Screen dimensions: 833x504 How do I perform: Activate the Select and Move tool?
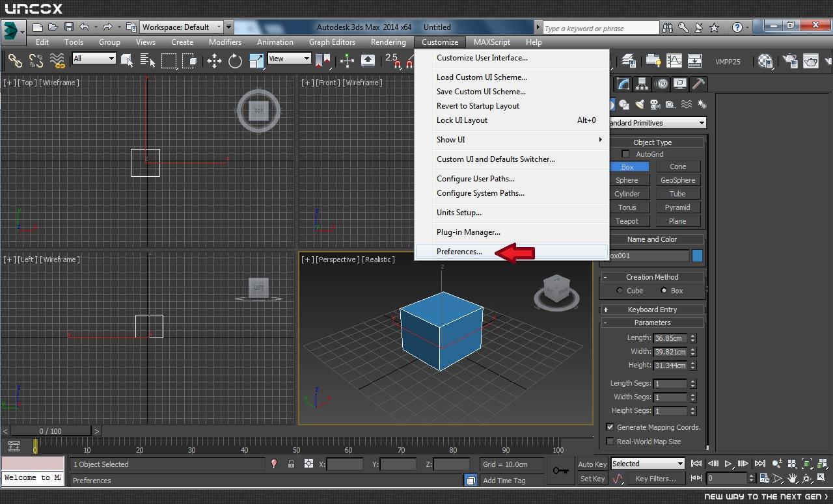[214, 61]
